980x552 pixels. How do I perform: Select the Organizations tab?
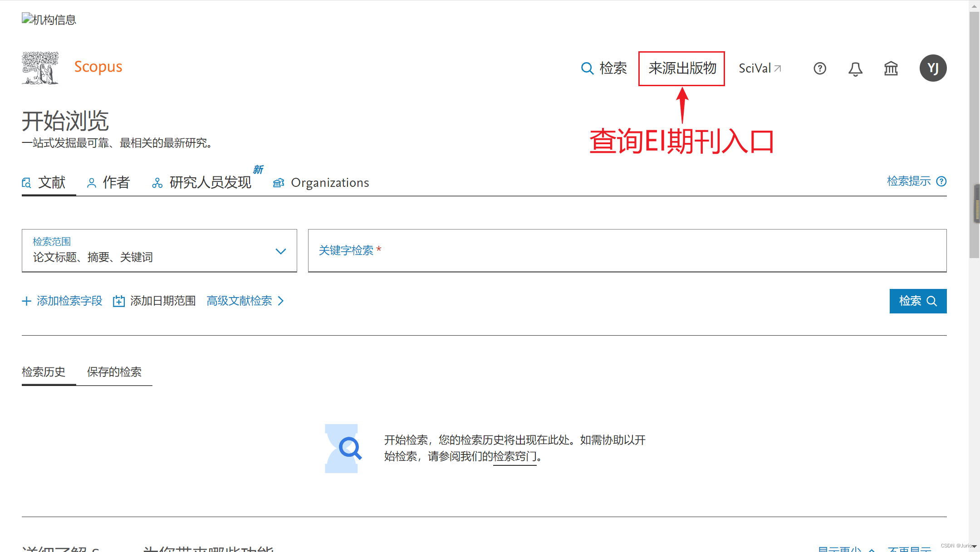pos(321,182)
